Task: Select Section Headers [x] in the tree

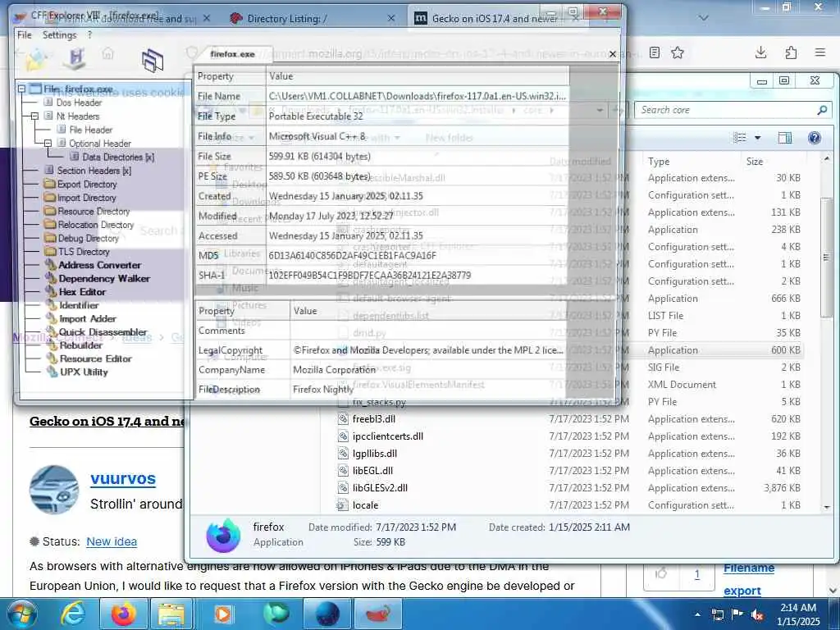Action: tap(94, 171)
